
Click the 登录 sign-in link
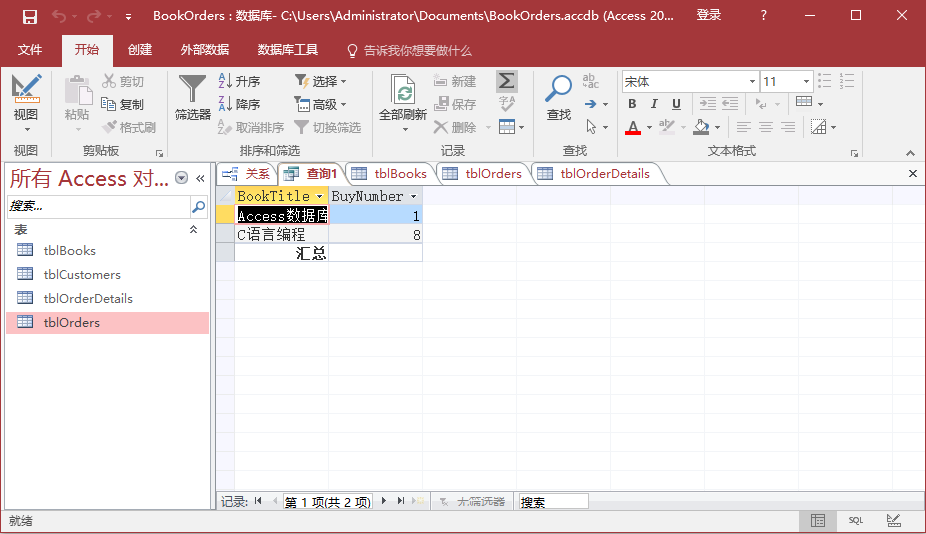(x=709, y=16)
